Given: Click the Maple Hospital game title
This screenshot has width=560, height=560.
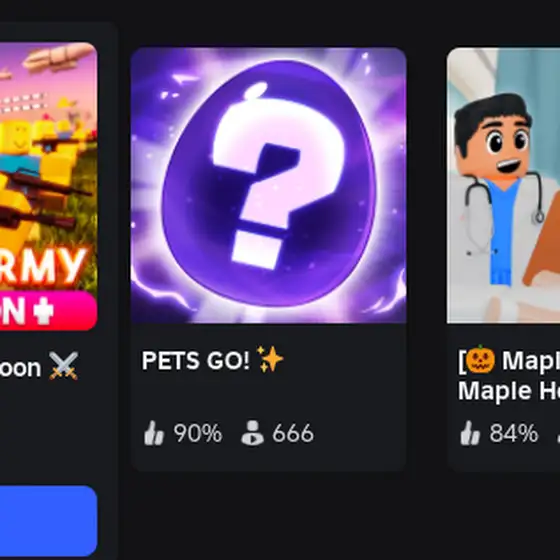Looking at the screenshot, I should coord(509,375).
